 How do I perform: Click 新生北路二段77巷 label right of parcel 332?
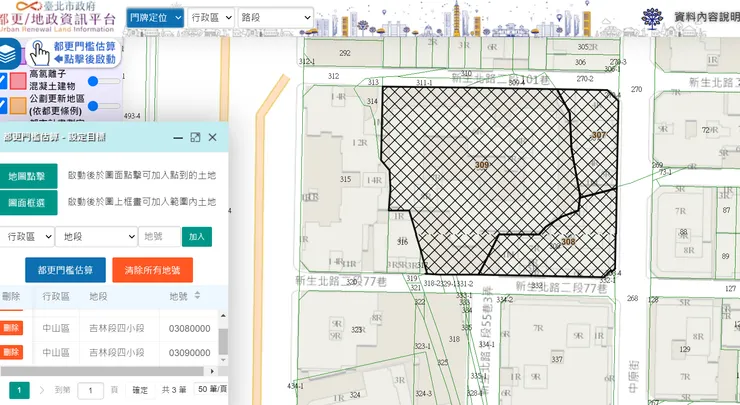tap(561, 287)
